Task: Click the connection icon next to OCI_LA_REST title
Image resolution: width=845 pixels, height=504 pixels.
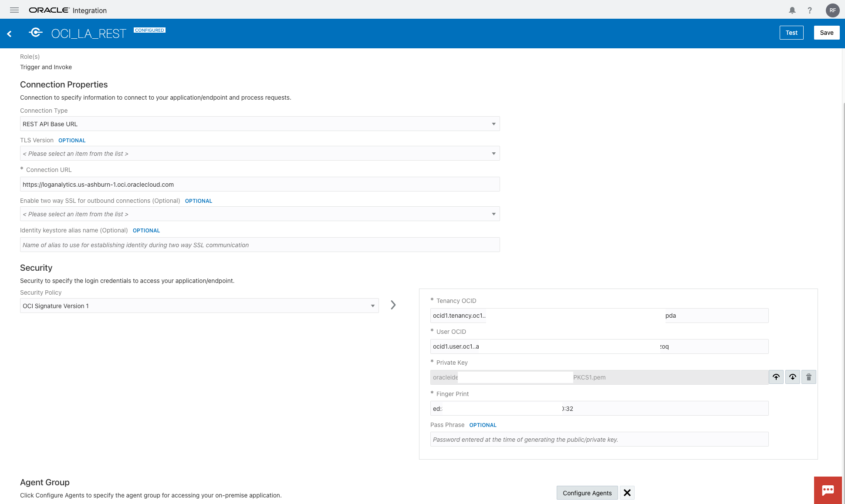Action: (x=35, y=33)
